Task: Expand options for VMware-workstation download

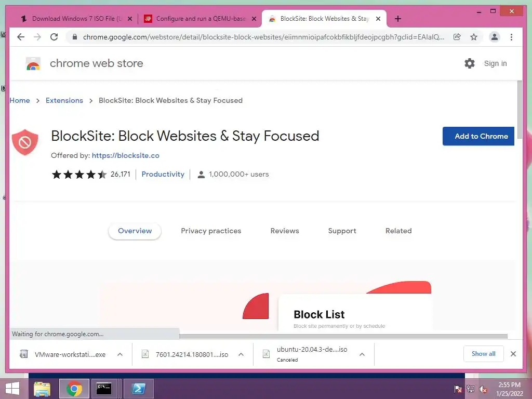Action: pyautogui.click(x=120, y=354)
